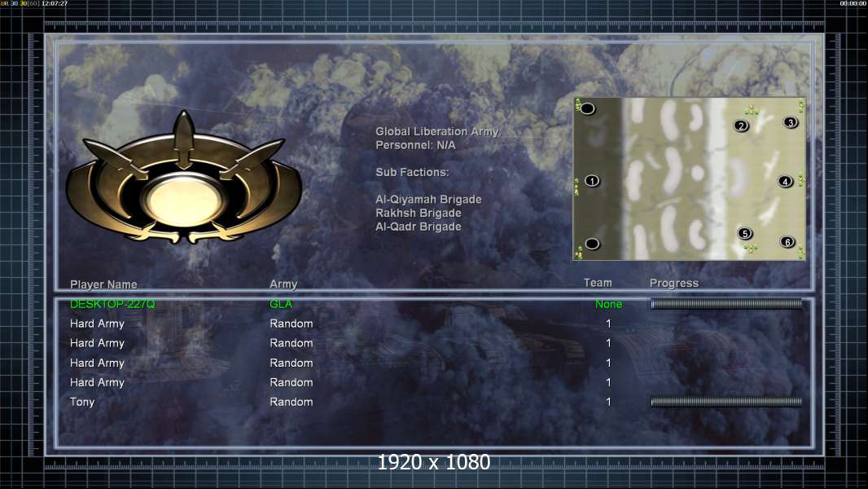
Task: Click team number in Tony's row
Action: click(608, 402)
